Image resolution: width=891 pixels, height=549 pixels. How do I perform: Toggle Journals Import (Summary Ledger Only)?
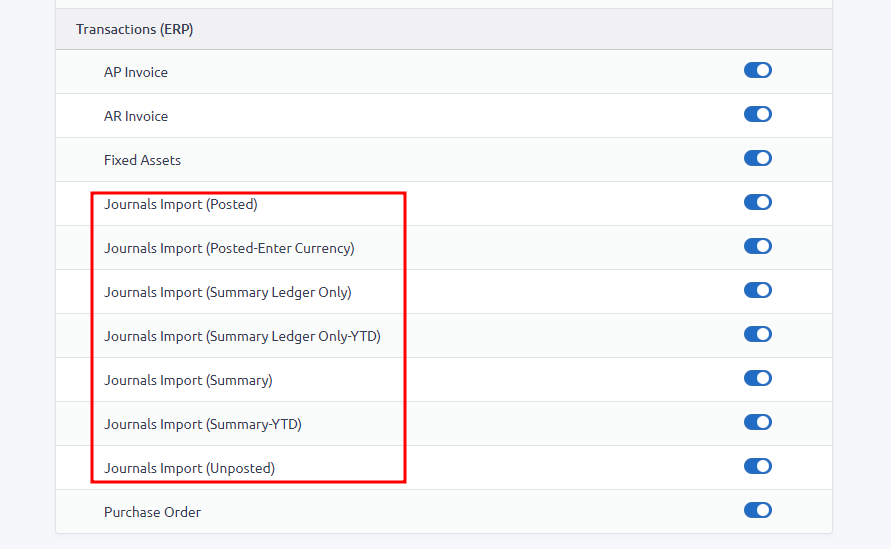coord(757,290)
